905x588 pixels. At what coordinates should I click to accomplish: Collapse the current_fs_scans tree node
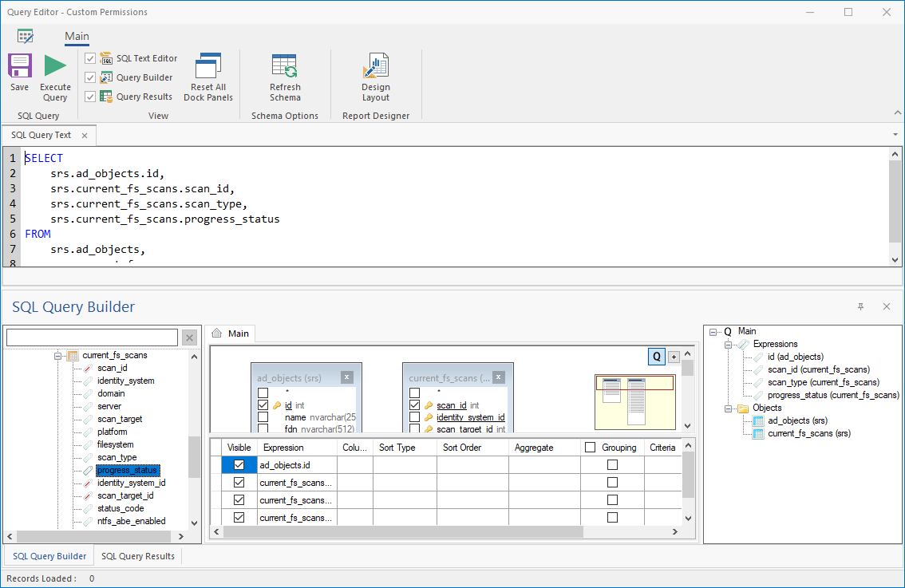point(58,356)
